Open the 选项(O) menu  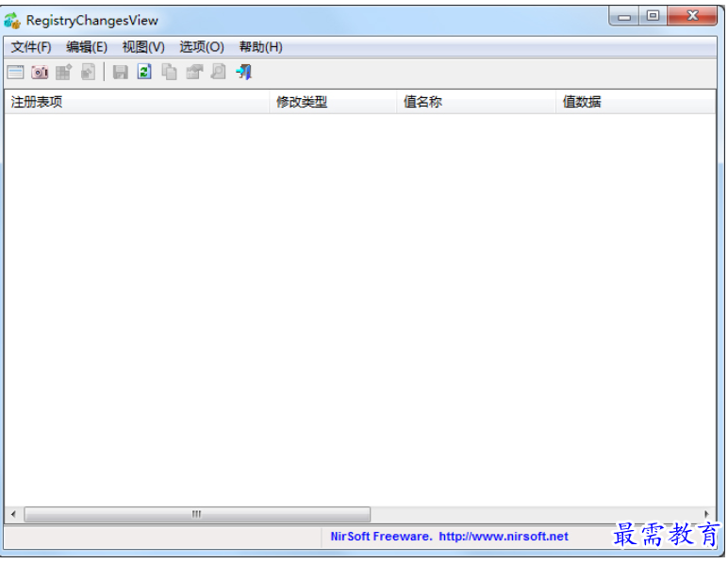[x=202, y=47]
